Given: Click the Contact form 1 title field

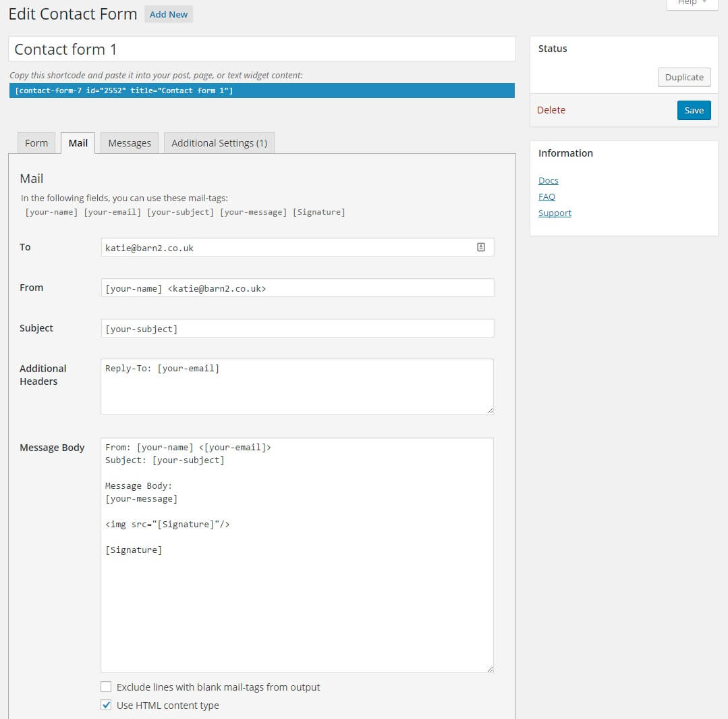Looking at the screenshot, I should pos(262,49).
